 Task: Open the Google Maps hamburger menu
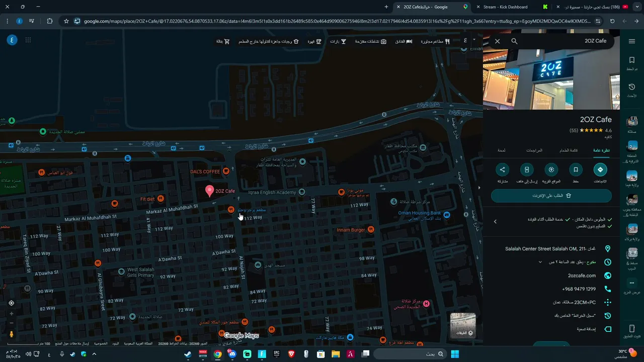pyautogui.click(x=631, y=41)
